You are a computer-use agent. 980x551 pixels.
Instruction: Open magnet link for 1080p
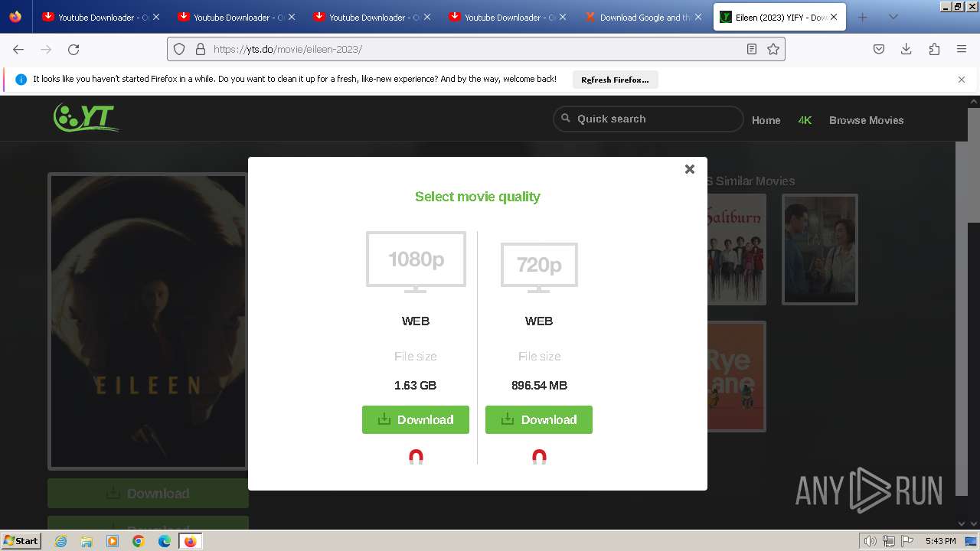pyautogui.click(x=416, y=457)
